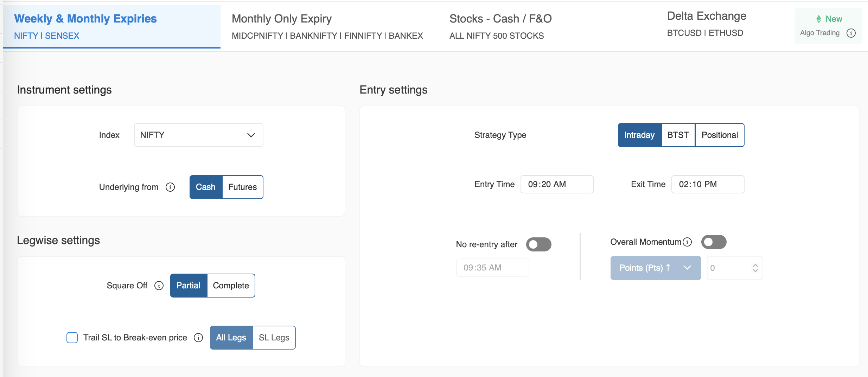This screenshot has height=377, width=868.
Task: Click info icon next to Underlying from
Action: 170,187
